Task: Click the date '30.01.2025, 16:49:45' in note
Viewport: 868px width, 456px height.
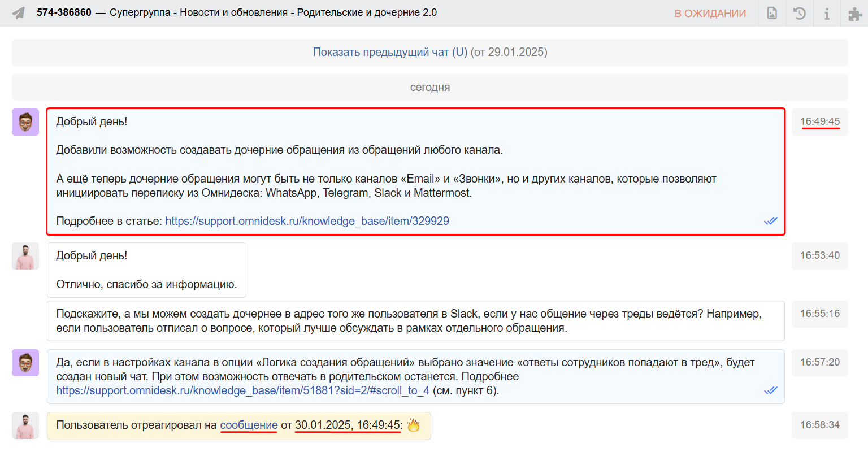Action: click(x=348, y=425)
